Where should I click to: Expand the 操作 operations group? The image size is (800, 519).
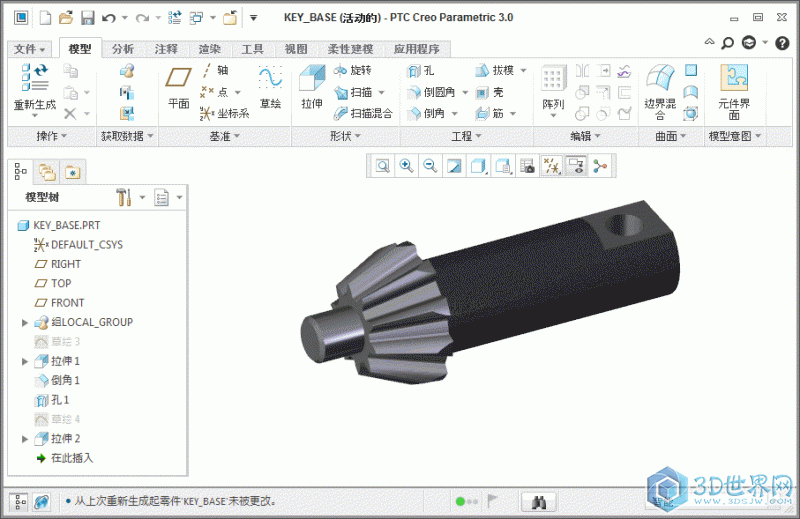(x=52, y=136)
